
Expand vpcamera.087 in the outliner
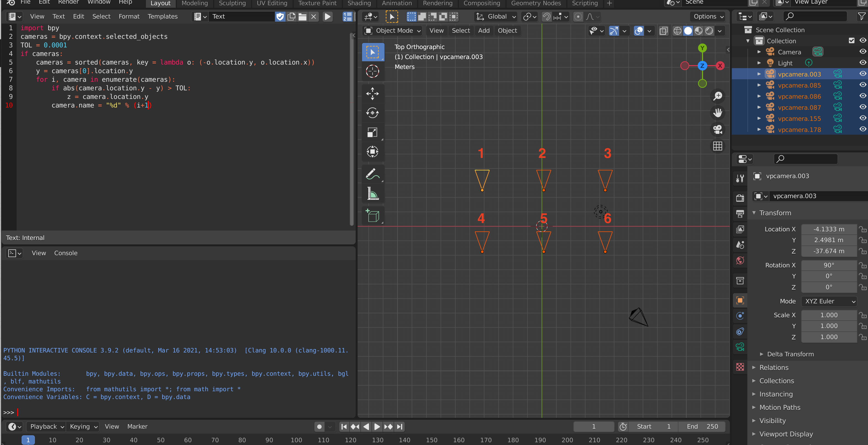click(x=759, y=107)
